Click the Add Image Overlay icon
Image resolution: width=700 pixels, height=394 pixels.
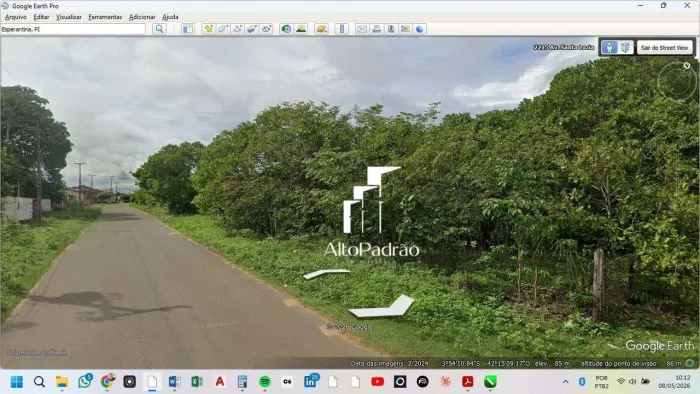click(252, 29)
